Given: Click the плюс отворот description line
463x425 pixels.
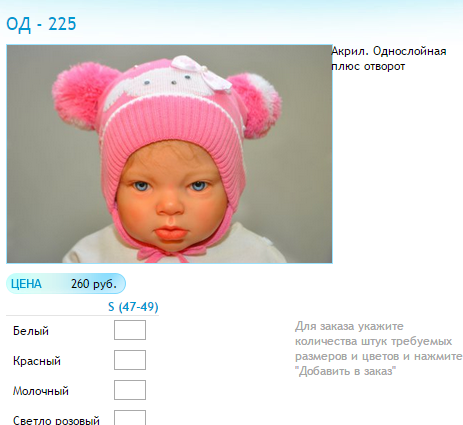Looking at the screenshot, I should (368, 66).
